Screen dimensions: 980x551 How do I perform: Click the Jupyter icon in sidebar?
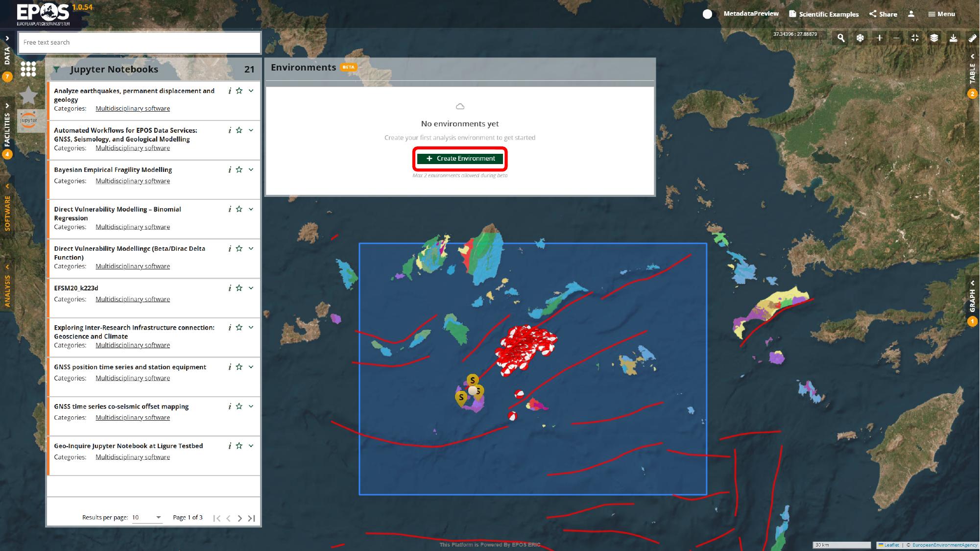pyautogui.click(x=29, y=120)
